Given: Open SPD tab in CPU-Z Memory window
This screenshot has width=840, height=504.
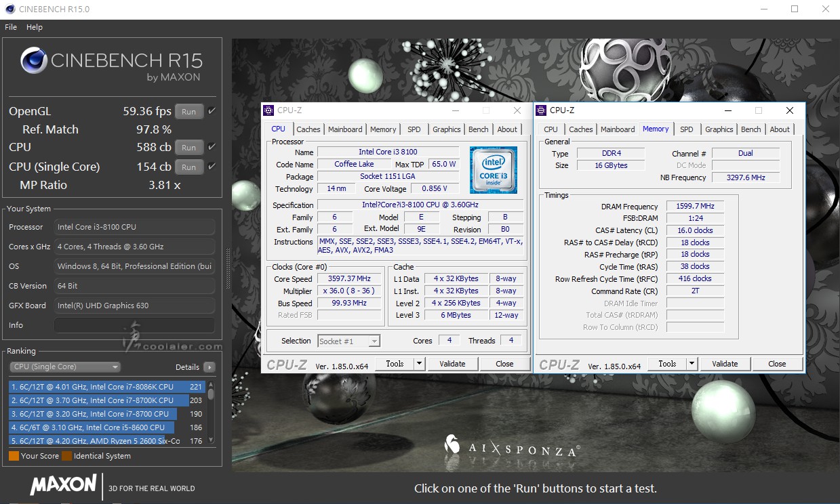Looking at the screenshot, I should (687, 129).
